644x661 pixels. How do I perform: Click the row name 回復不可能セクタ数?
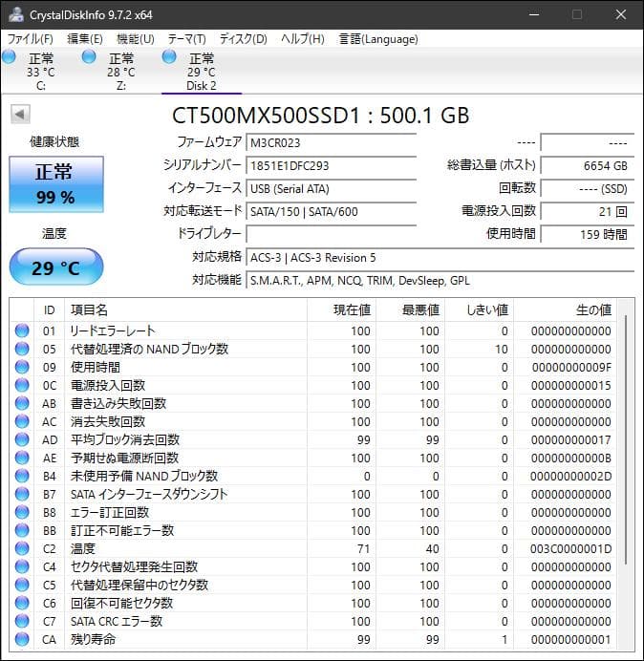pos(122,603)
